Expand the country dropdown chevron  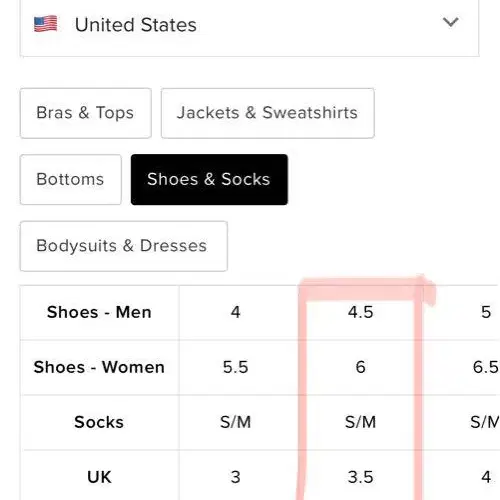(450, 22)
